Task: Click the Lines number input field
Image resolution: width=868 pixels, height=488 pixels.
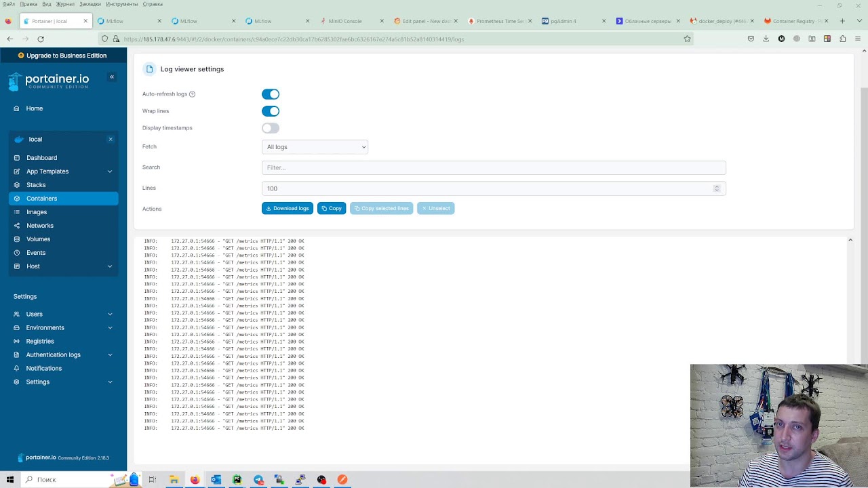Action: (x=494, y=188)
